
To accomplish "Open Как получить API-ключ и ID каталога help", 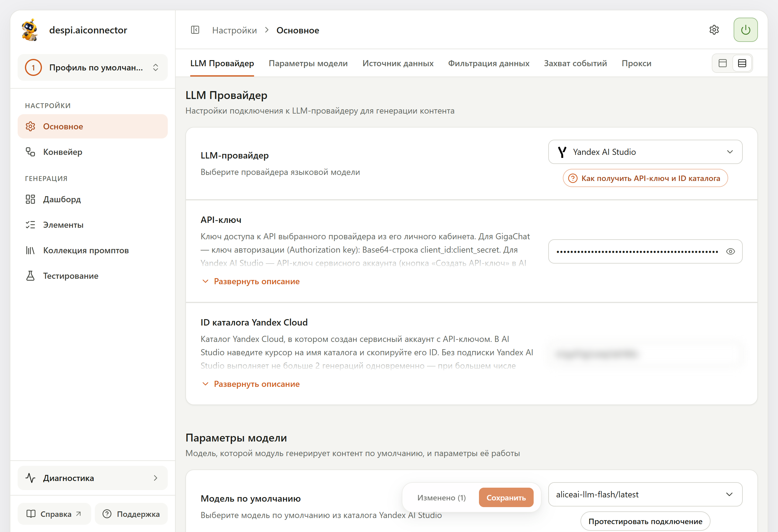I will [x=645, y=178].
